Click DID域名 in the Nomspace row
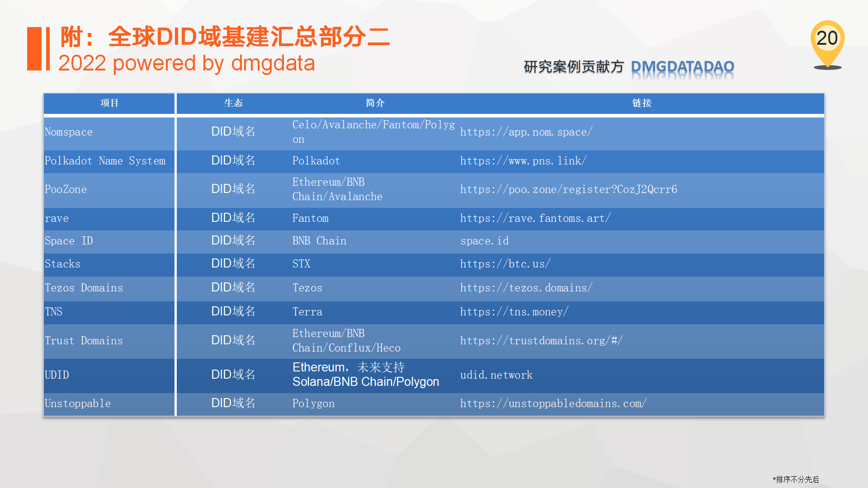The height and width of the screenshot is (488, 868). click(233, 131)
